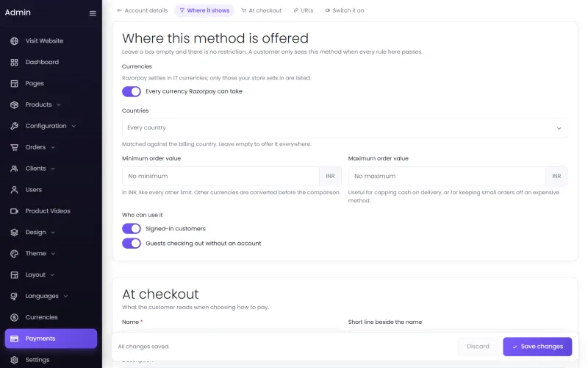
Task: Click the Save changes button
Action: pyautogui.click(x=537, y=347)
